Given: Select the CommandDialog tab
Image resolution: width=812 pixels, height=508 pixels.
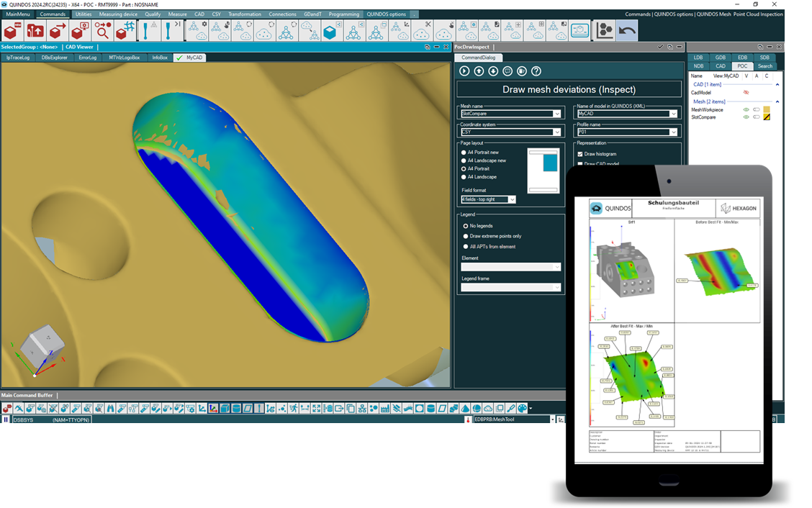Looking at the screenshot, I should point(479,58).
